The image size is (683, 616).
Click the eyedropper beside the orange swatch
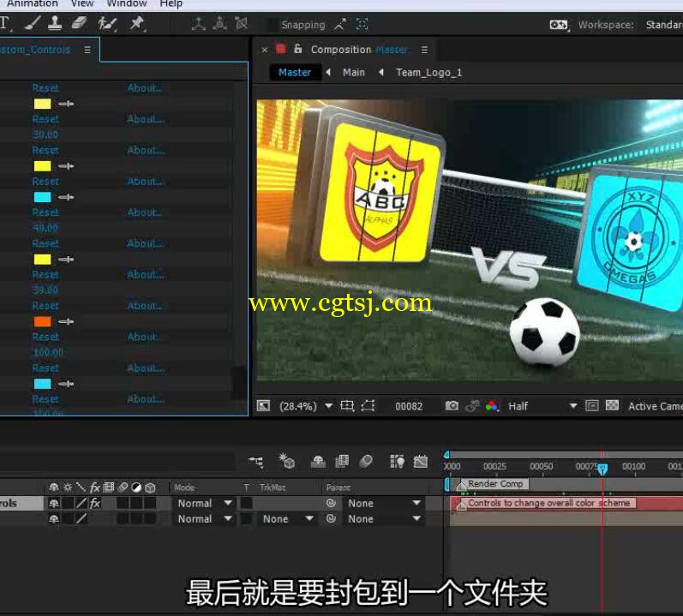click(x=66, y=322)
